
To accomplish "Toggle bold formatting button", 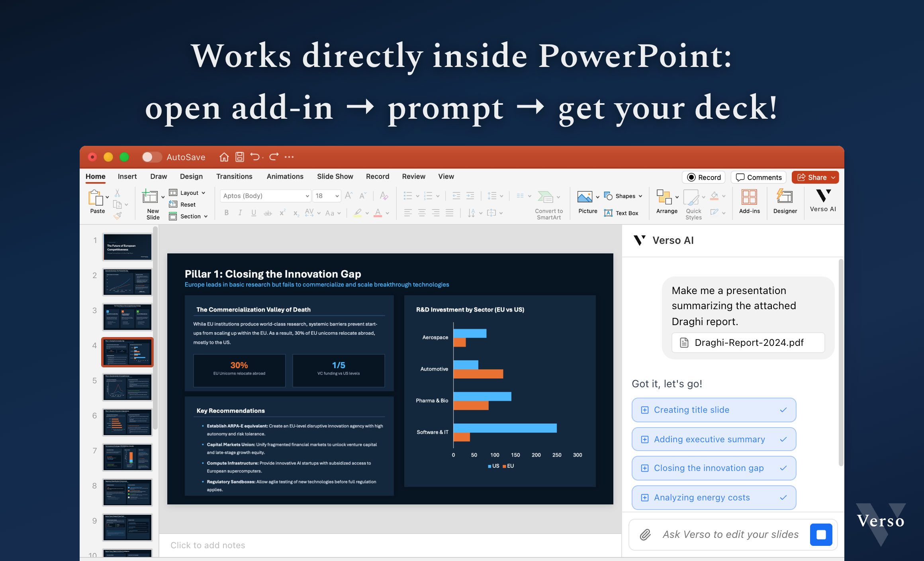I will tap(226, 213).
